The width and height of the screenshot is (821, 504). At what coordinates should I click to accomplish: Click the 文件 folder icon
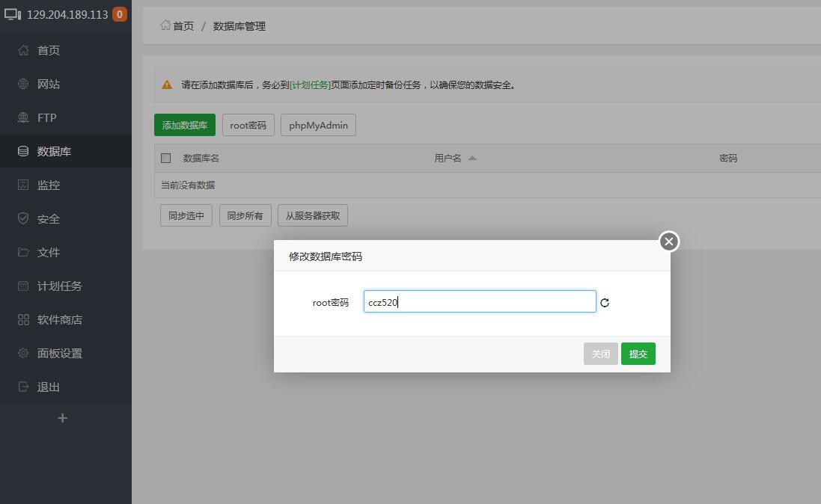pyautogui.click(x=23, y=252)
